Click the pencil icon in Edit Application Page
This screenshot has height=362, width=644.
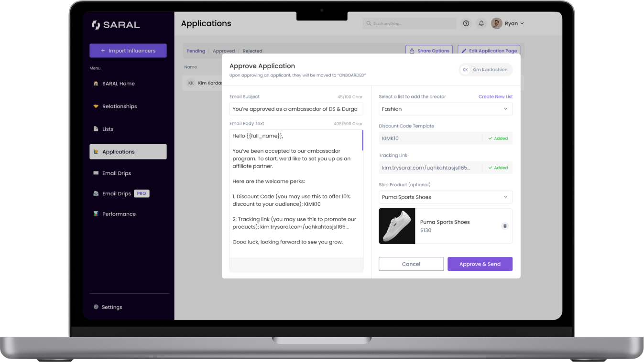coord(464,51)
